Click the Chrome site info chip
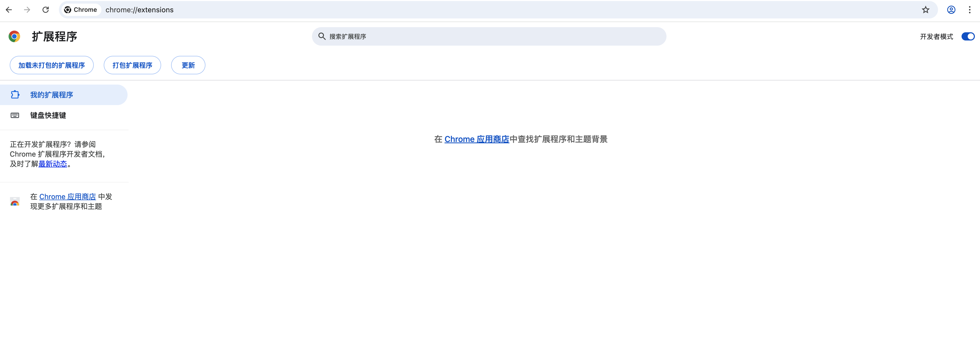The width and height of the screenshot is (980, 347). [x=81, y=10]
